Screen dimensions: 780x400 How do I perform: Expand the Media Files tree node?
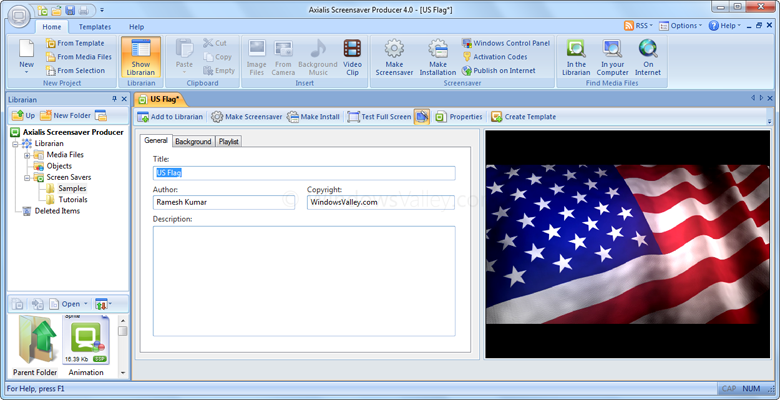pyautogui.click(x=27, y=155)
